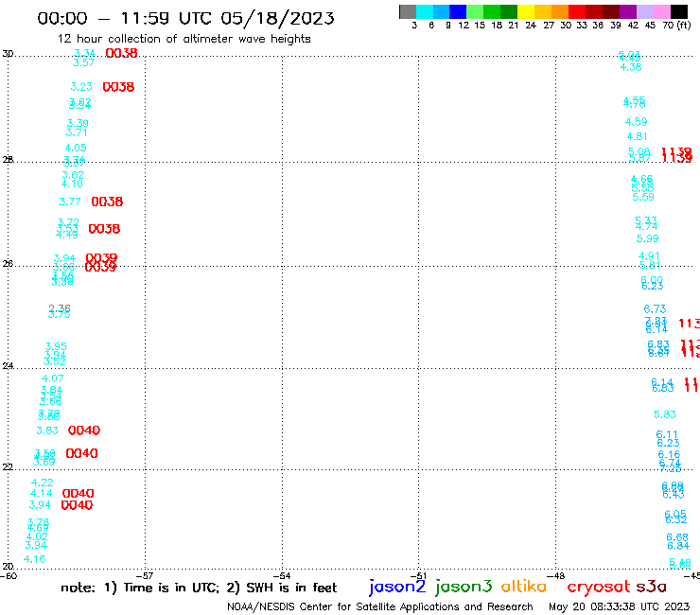Click the wave height value 4.81
Image resolution: width=700 pixels, height=615 pixels.
(637, 136)
